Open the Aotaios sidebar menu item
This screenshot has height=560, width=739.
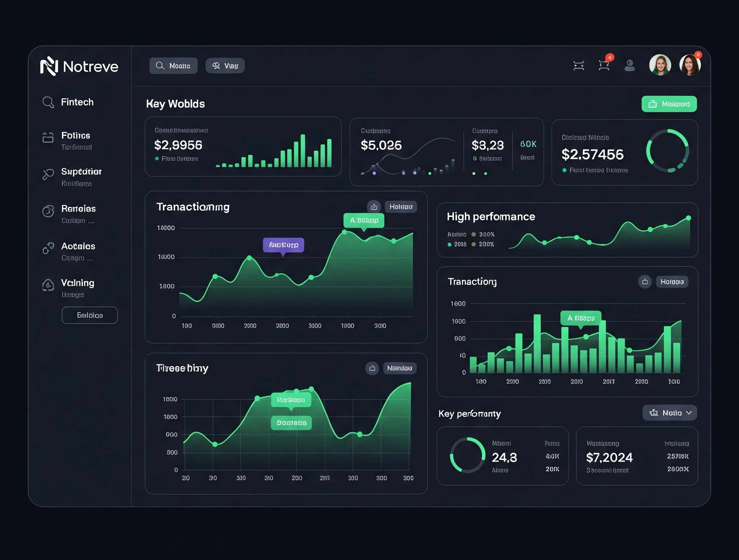[x=78, y=246]
